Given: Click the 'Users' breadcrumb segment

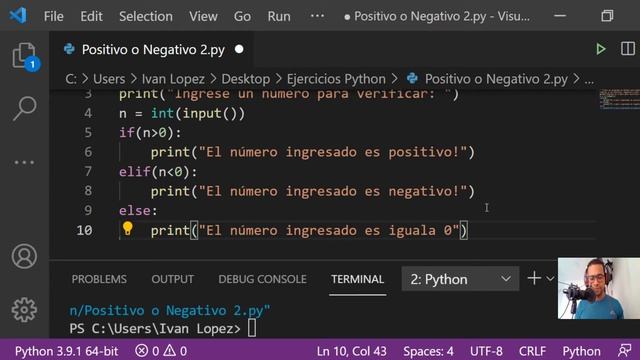Looking at the screenshot, I should coord(109,79).
